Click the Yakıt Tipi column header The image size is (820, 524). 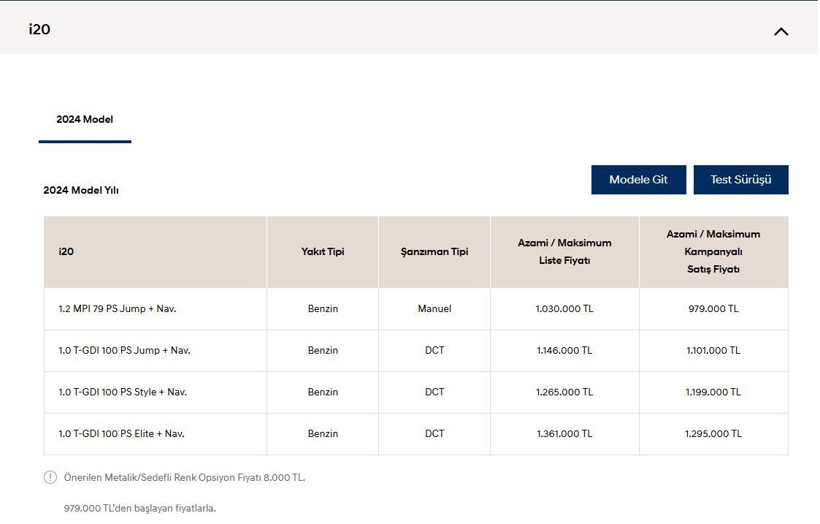(x=322, y=252)
